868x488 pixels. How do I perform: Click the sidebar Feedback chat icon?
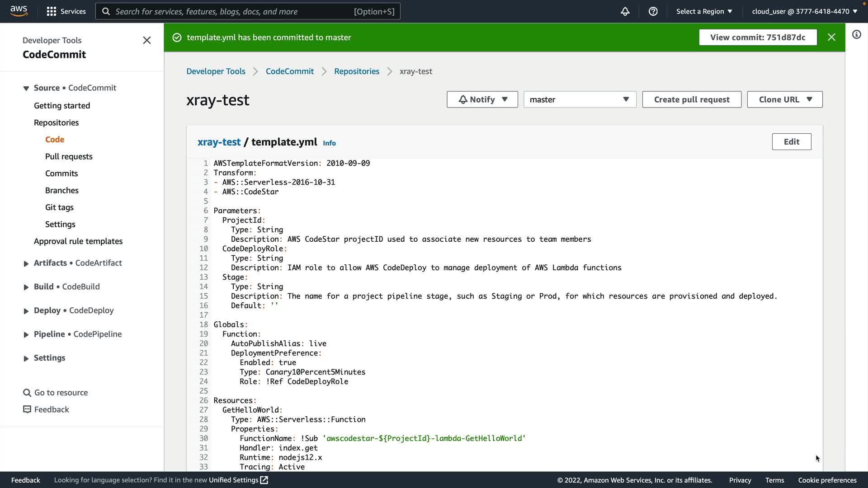coord(27,409)
